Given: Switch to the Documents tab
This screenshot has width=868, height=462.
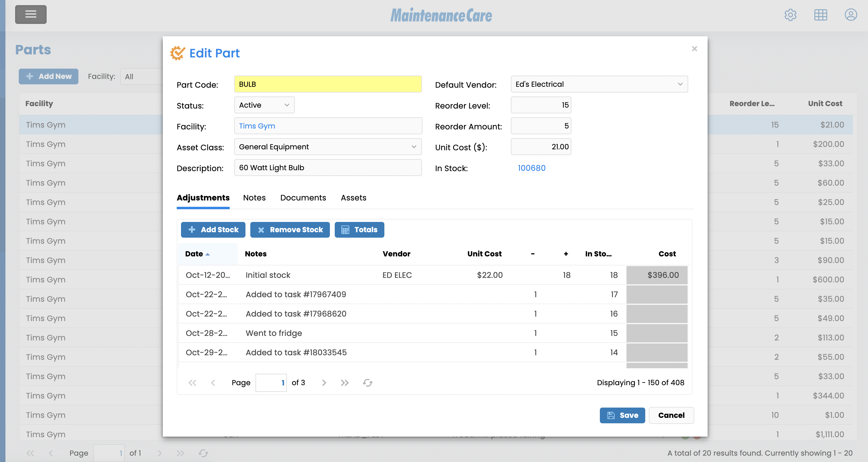Looking at the screenshot, I should point(303,198).
